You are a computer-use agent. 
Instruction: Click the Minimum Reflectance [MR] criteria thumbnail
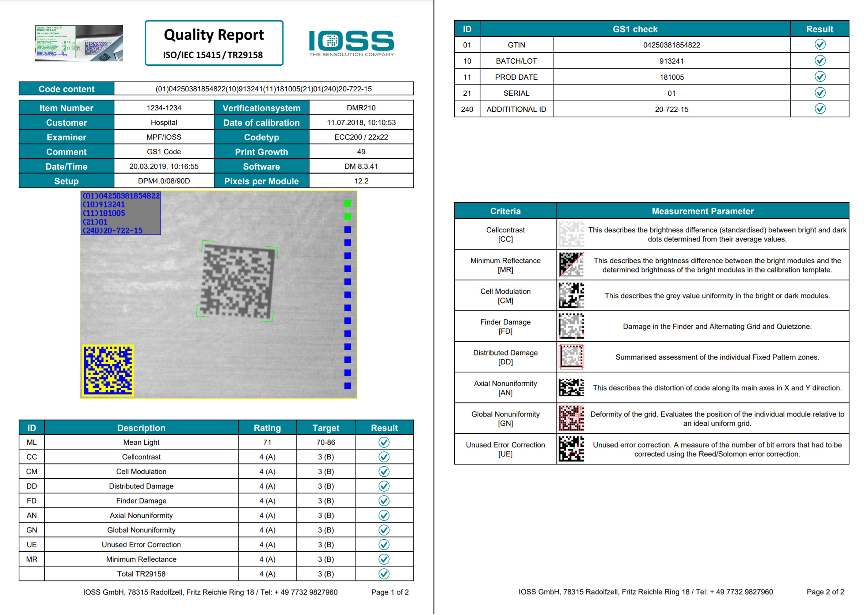pyautogui.click(x=572, y=265)
